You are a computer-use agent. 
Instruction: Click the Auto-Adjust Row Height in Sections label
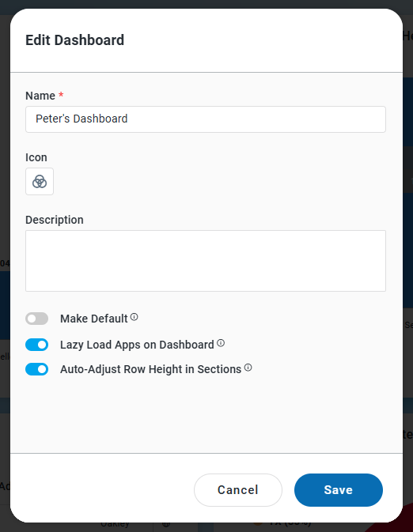(150, 369)
